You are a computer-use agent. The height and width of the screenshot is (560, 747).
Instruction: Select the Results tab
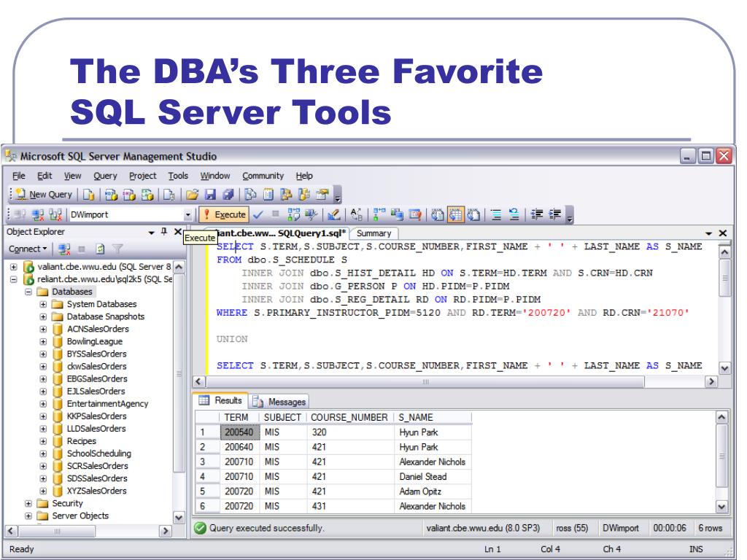[x=220, y=400]
